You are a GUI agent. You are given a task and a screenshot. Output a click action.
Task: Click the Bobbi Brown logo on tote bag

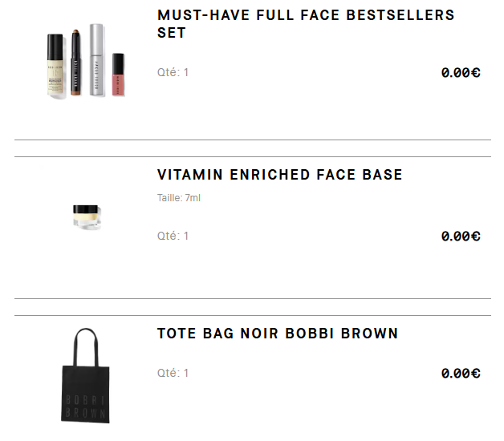pyautogui.click(x=86, y=407)
